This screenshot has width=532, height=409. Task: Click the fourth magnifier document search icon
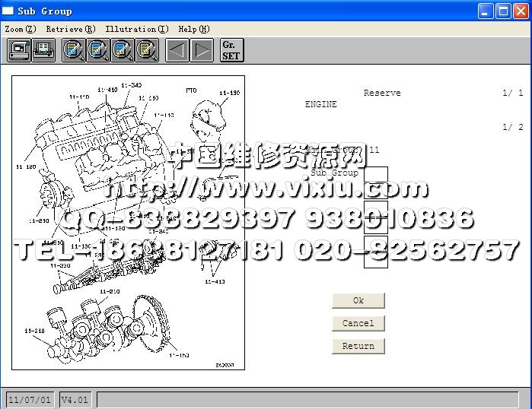click(x=147, y=51)
